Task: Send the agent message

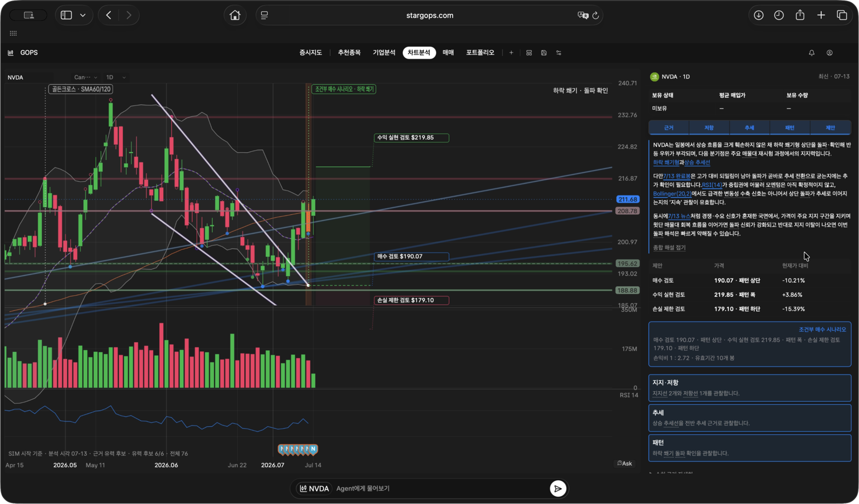Action: click(x=558, y=488)
